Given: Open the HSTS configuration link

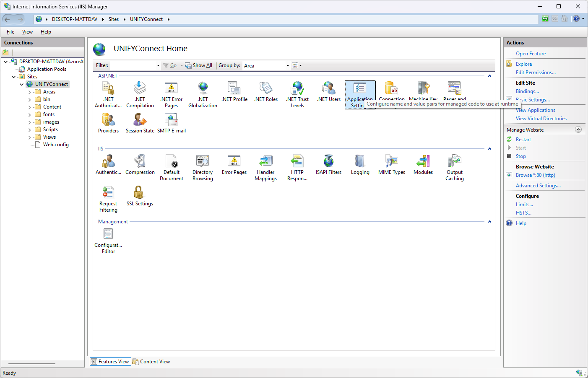Looking at the screenshot, I should point(523,213).
